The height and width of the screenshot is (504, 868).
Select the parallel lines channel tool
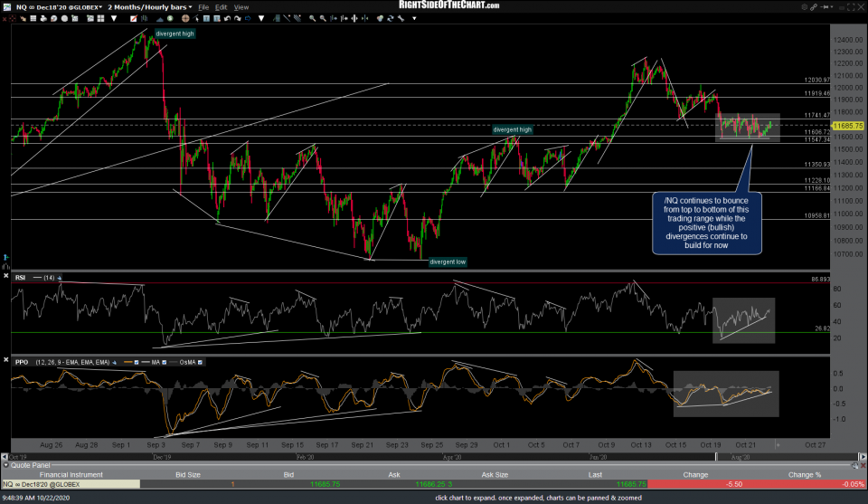point(297,18)
